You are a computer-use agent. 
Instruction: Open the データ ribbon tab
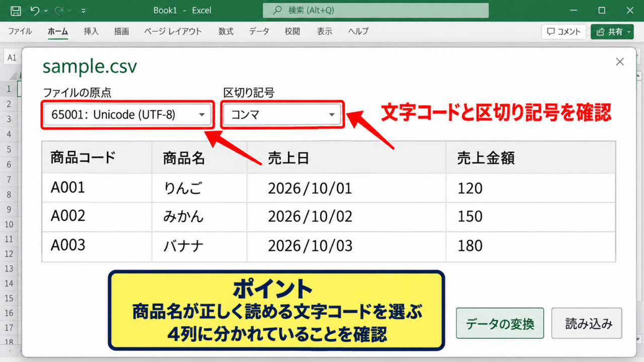[259, 31]
